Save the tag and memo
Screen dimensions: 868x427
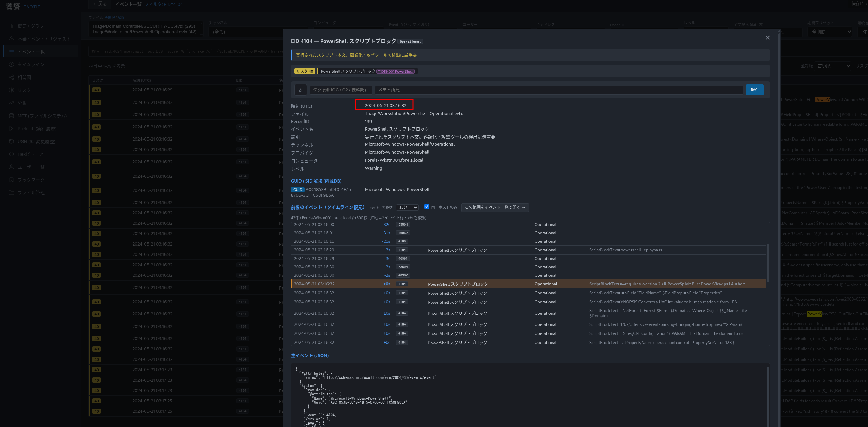tap(754, 90)
